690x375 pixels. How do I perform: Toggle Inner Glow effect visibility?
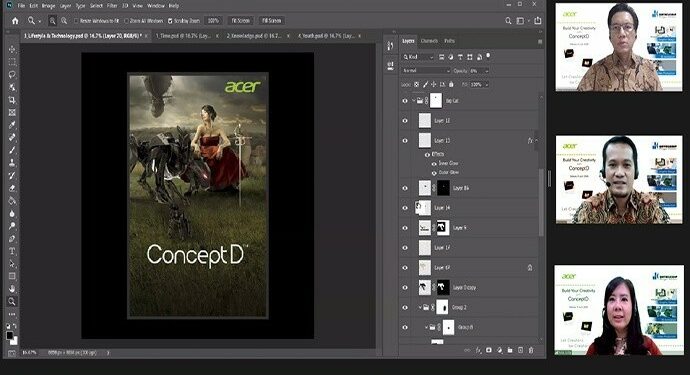pos(434,163)
